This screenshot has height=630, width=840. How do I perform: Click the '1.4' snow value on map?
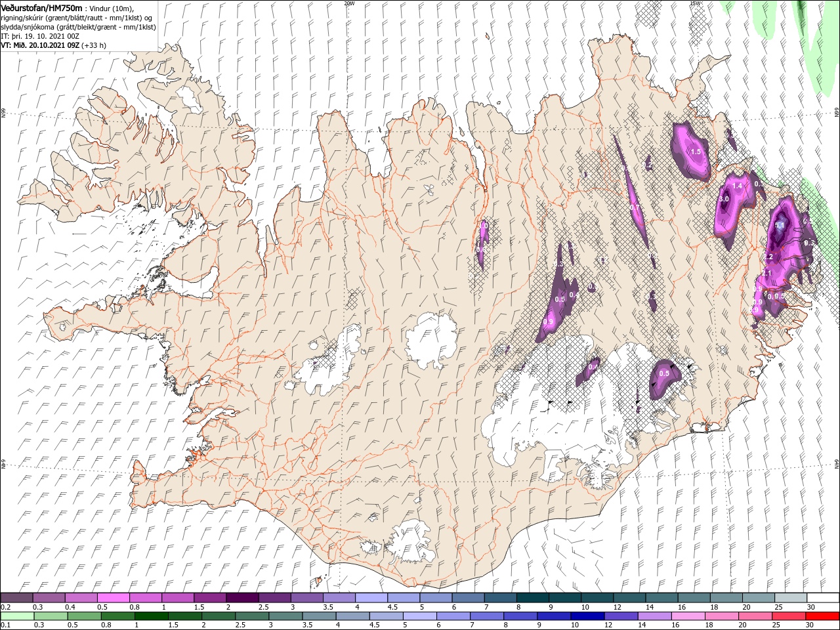(737, 186)
